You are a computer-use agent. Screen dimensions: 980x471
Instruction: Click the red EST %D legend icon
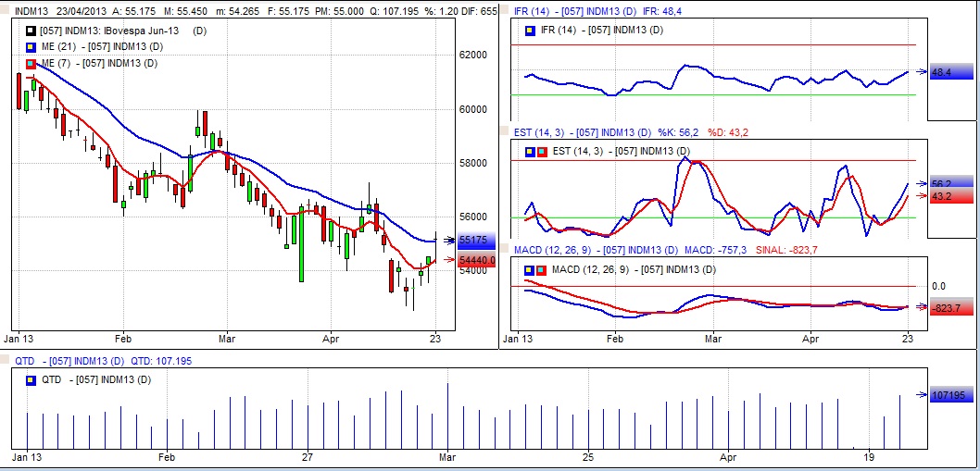coord(540,151)
